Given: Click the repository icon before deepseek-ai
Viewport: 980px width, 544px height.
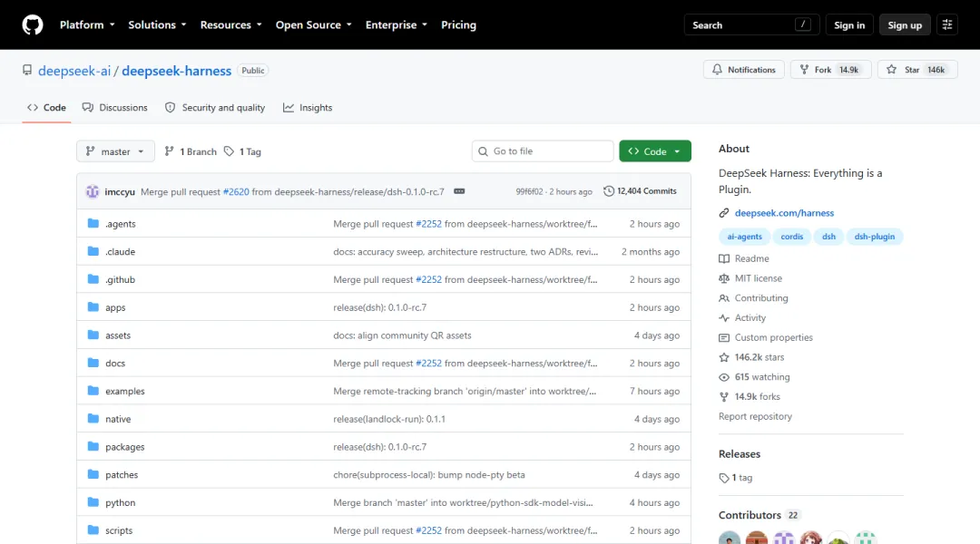Looking at the screenshot, I should pyautogui.click(x=27, y=70).
